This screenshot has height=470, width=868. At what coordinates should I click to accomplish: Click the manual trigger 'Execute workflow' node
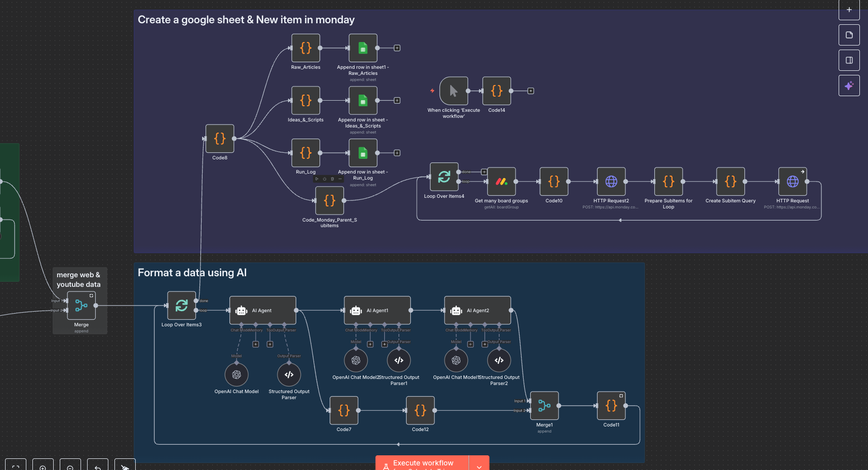click(453, 91)
